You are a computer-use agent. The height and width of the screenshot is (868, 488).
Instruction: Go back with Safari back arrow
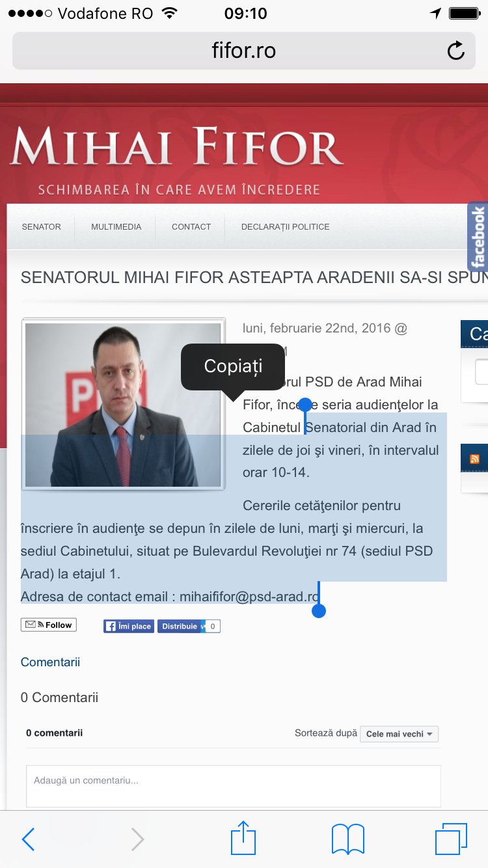click(28, 839)
